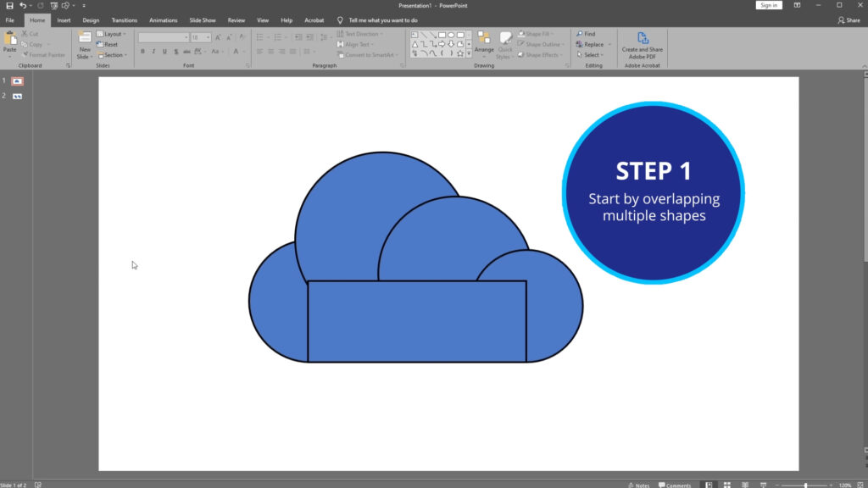Open Quick Styles for shapes

pos(505,39)
